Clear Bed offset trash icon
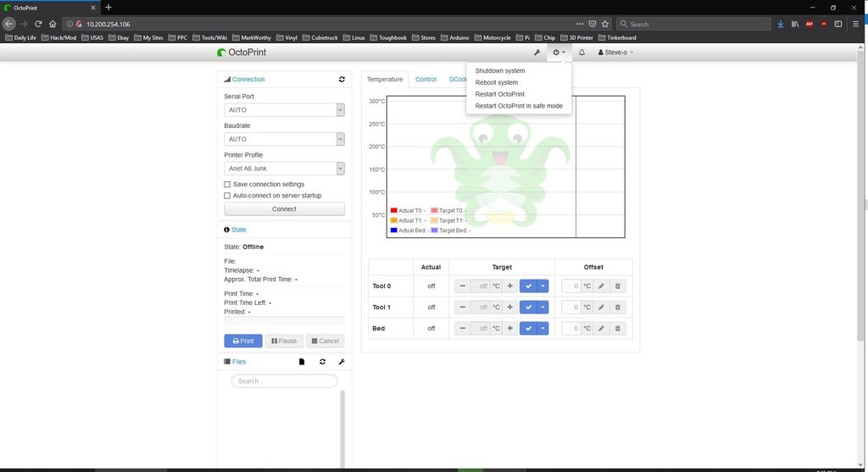868x472 pixels. (x=618, y=328)
